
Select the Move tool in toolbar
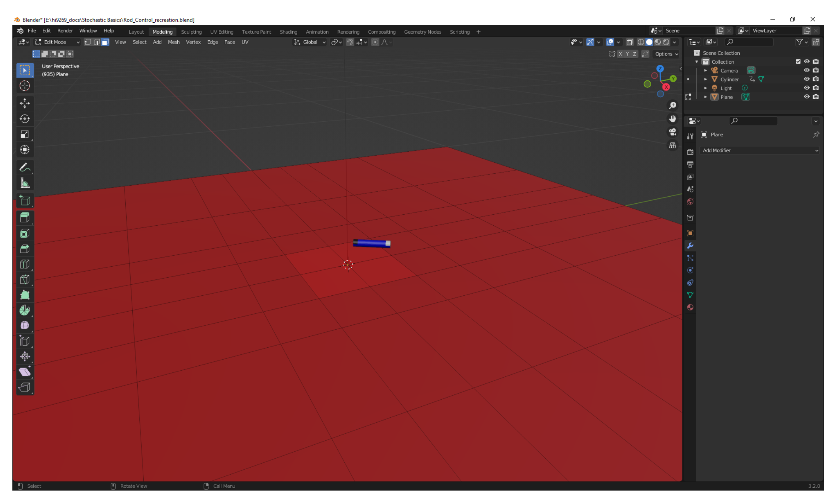pyautogui.click(x=25, y=103)
